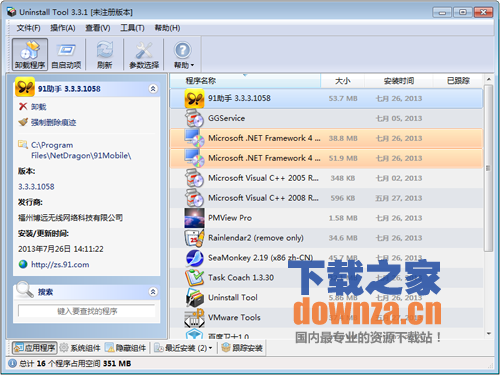Open the 工具(T) menu
The image size is (500, 375).
coord(132,28)
